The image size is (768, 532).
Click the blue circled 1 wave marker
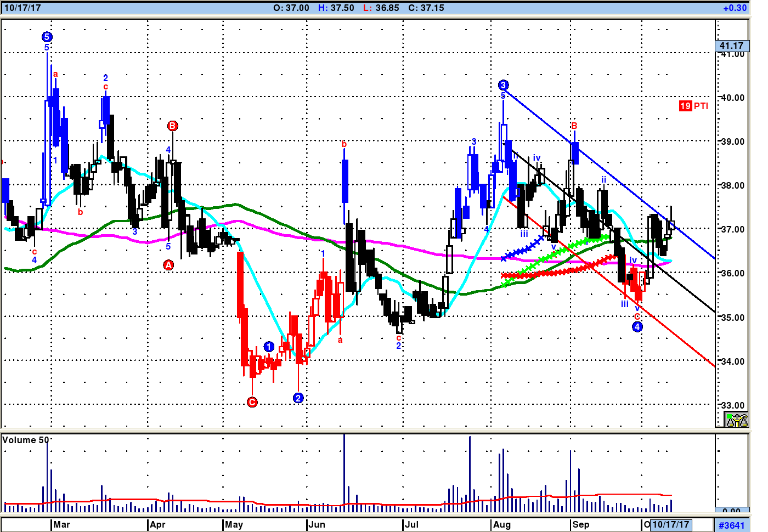point(269,347)
